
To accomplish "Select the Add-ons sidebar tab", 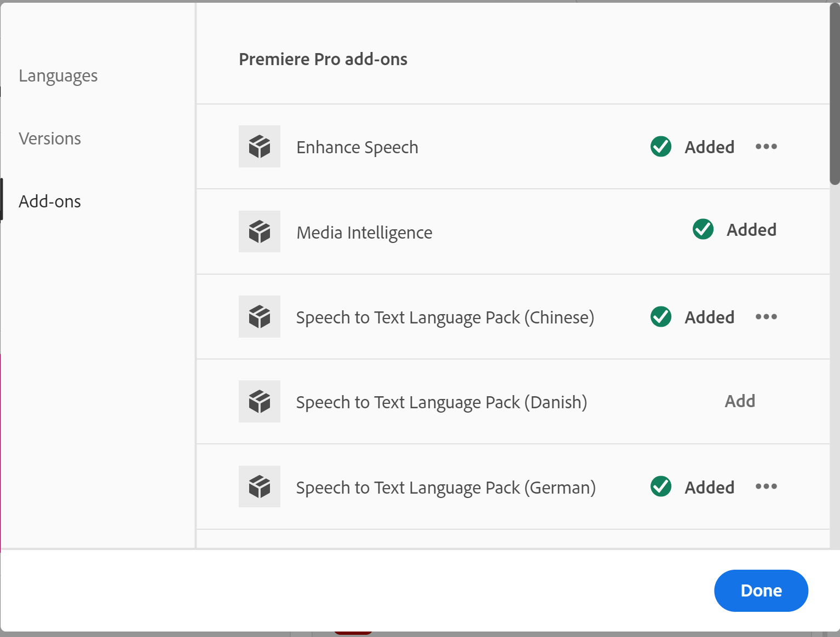I will [50, 201].
